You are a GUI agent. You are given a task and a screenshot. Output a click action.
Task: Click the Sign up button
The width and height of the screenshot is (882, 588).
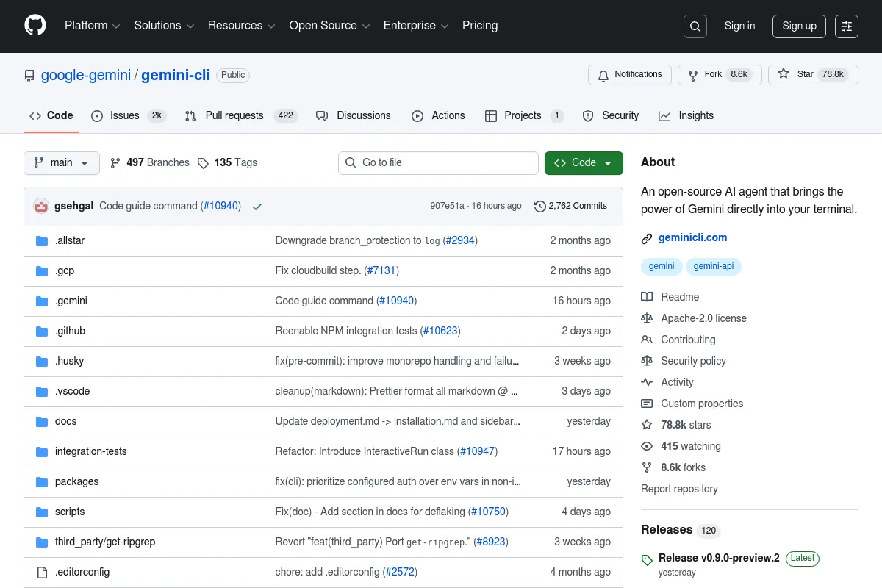pos(799,26)
